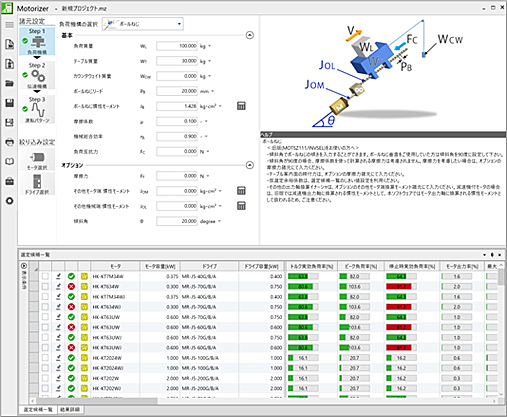Image resolution: width=507 pixels, height=417 pixels.
Task: Select Step 3 operation pattern
Action: point(37,109)
